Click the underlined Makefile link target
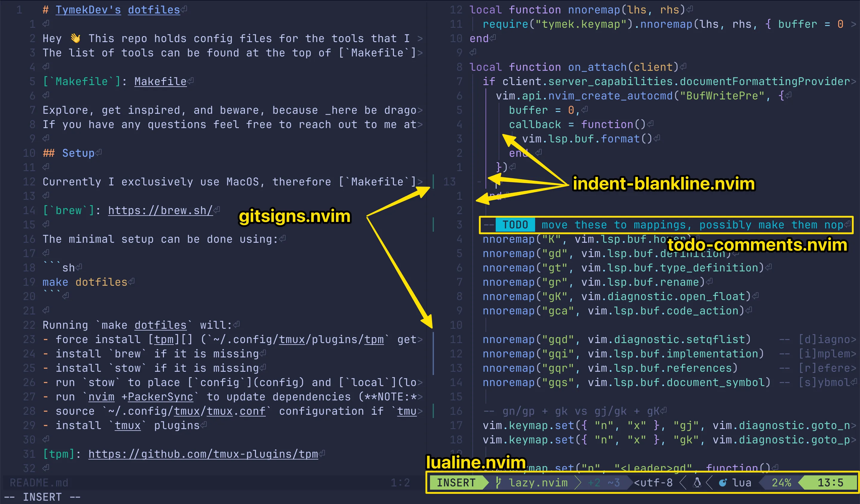The image size is (860, 504). point(160,81)
